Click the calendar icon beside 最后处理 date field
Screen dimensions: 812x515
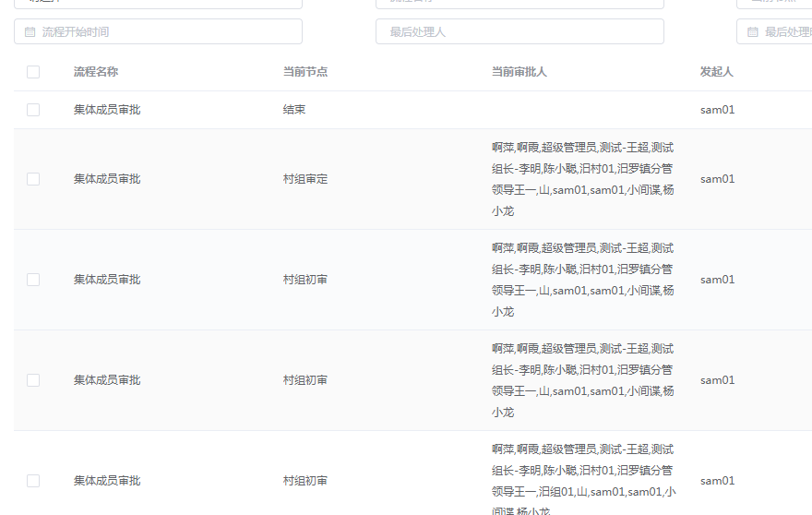pyautogui.click(x=752, y=32)
